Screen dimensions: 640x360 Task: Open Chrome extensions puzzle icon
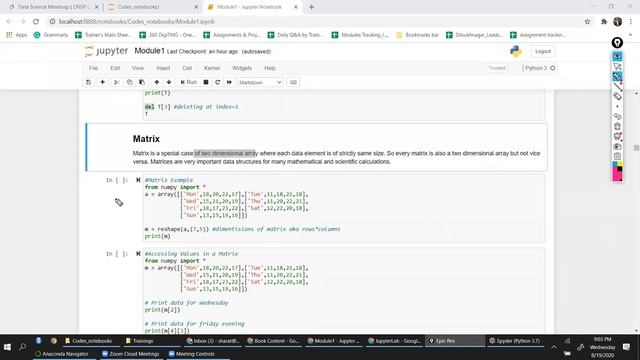coord(604,22)
